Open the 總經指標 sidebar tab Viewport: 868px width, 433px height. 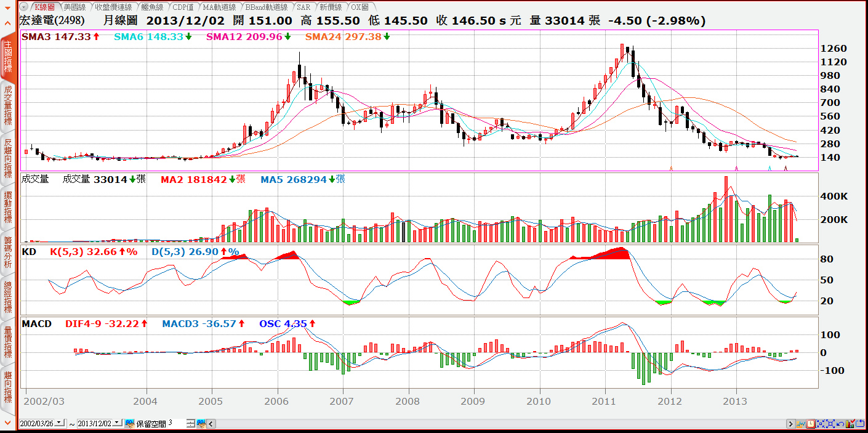[x=8, y=296]
